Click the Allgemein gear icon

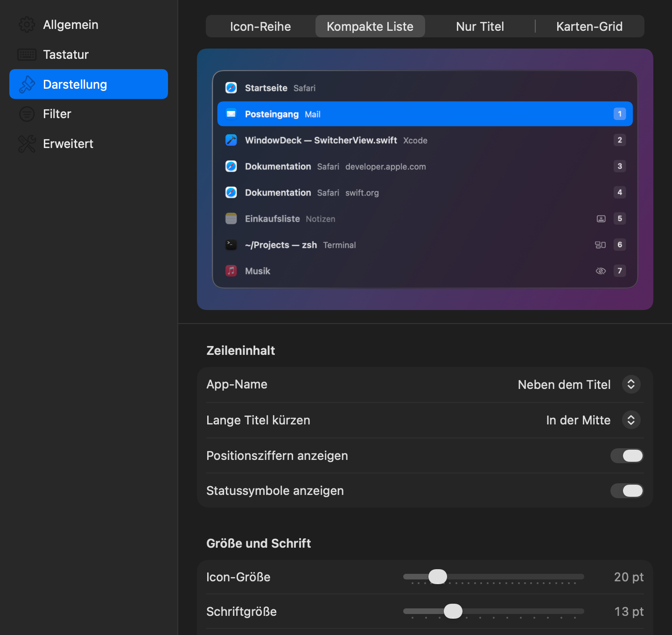pyautogui.click(x=27, y=25)
